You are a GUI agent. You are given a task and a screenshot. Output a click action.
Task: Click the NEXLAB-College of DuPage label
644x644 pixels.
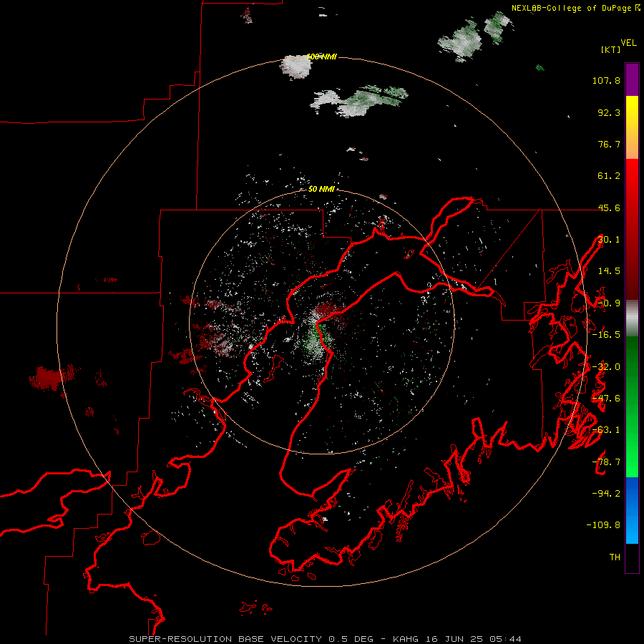point(575,8)
